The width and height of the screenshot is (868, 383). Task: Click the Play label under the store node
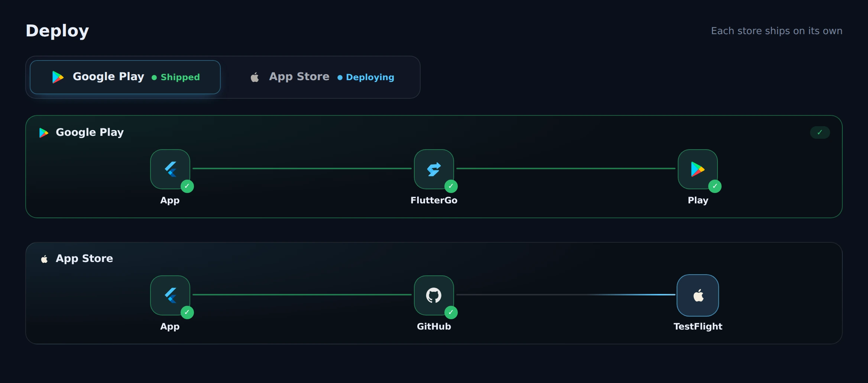coord(698,200)
